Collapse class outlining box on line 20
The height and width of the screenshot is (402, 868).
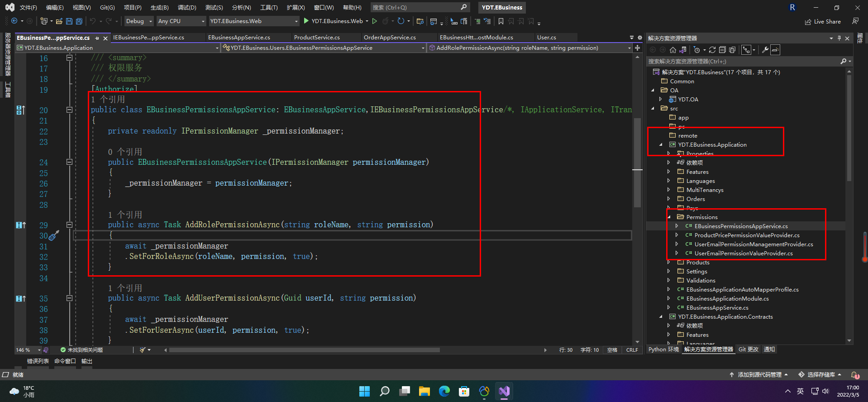[69, 110]
